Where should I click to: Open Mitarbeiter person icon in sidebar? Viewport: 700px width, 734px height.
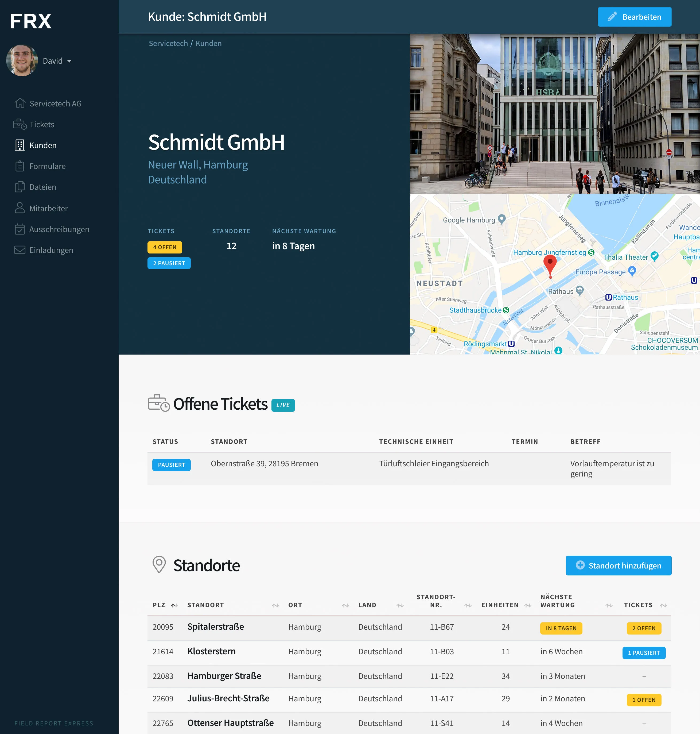coord(20,208)
